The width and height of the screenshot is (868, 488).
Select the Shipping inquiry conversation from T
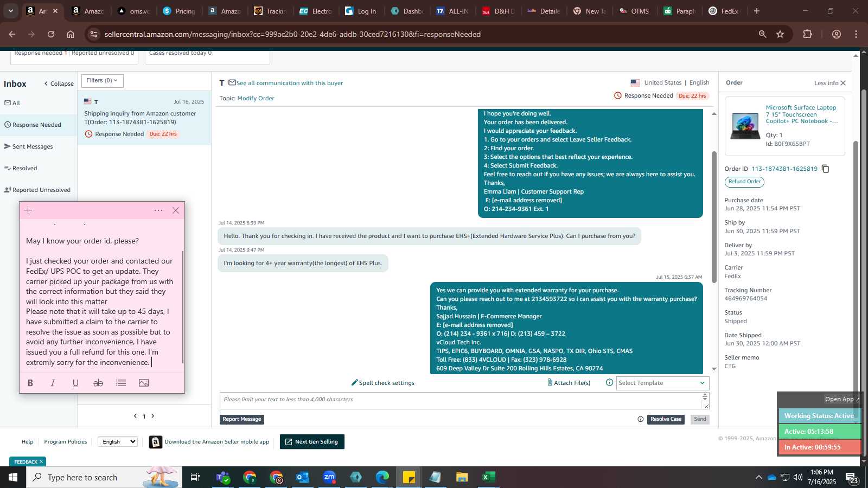144,118
